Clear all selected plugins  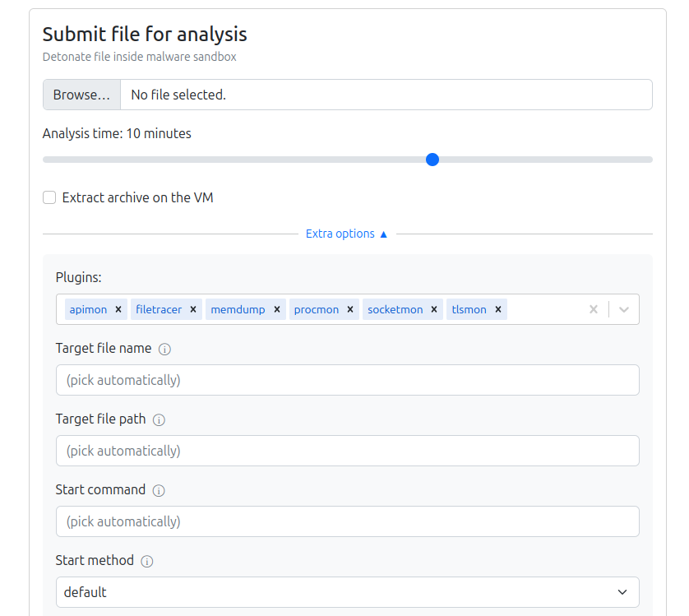click(x=594, y=309)
